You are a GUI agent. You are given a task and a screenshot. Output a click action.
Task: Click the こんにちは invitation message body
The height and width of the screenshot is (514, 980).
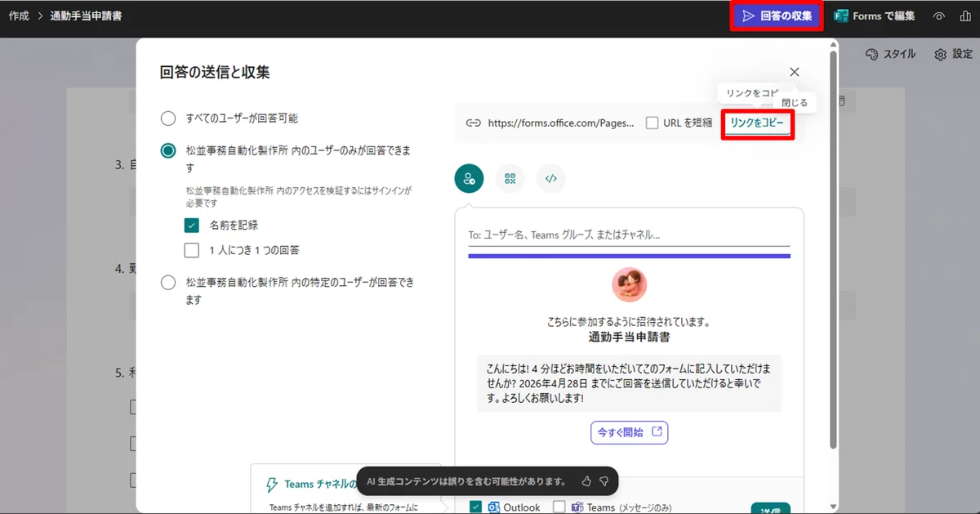tap(630, 383)
